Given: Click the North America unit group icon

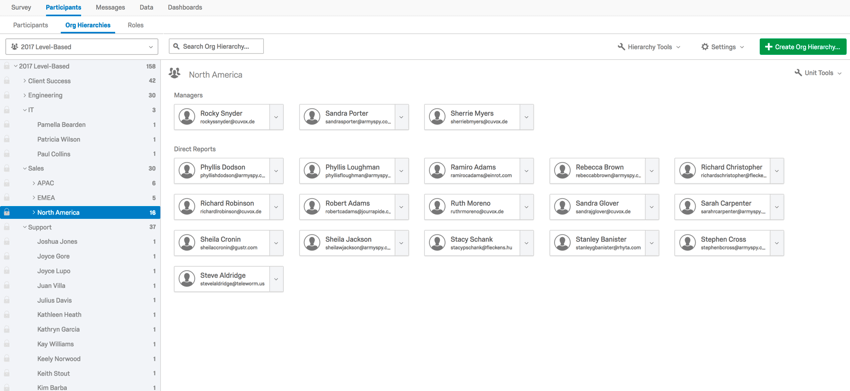Looking at the screenshot, I should pos(175,73).
